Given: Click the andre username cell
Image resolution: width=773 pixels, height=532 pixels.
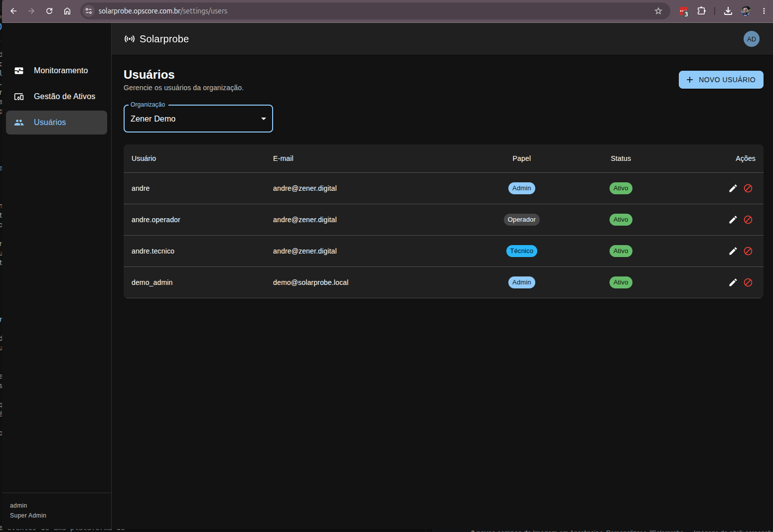Looking at the screenshot, I should click(x=141, y=188).
